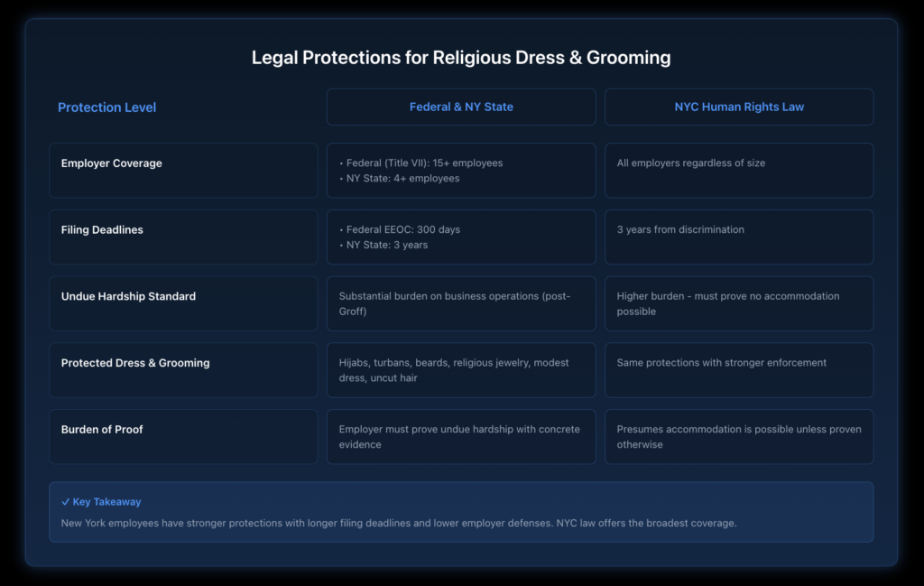Select the Federal & NY State column header
924x586 pixels.
point(461,107)
